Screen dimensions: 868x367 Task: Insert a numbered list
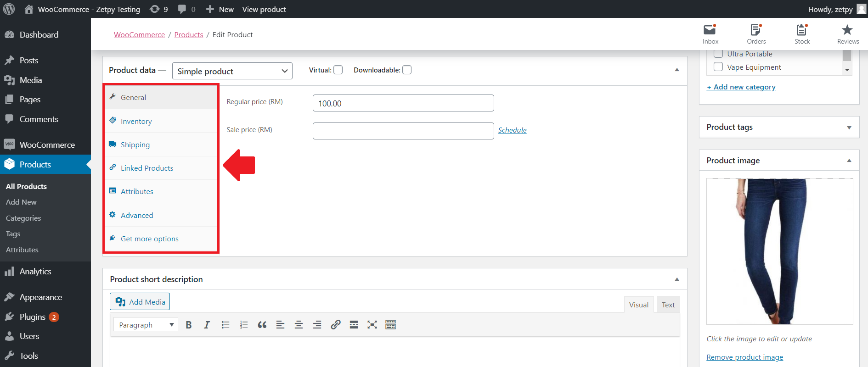coord(243,325)
